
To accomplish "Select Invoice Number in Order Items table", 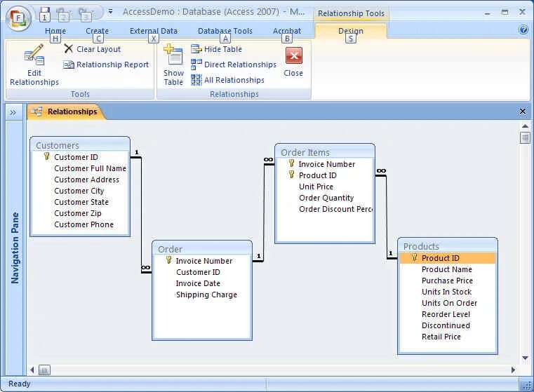I will coord(325,163).
